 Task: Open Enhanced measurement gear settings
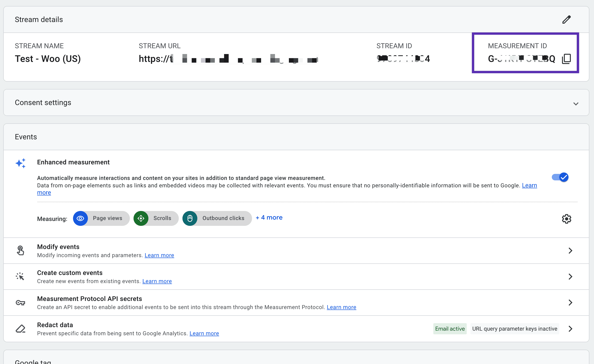tap(566, 219)
